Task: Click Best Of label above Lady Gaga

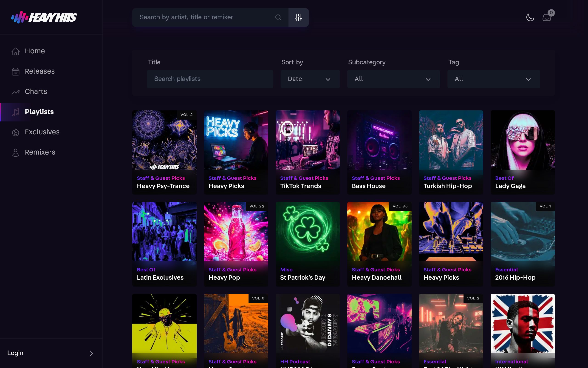Action: [x=504, y=178]
